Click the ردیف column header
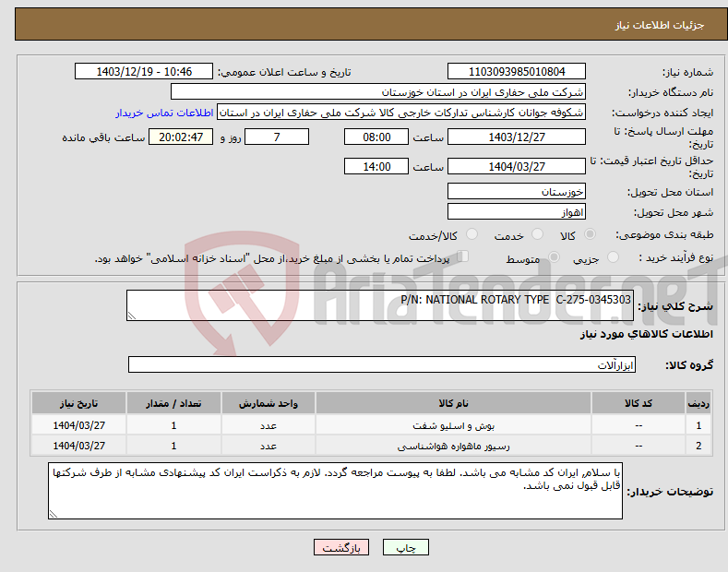Viewport: 728px width, 572px height. click(x=698, y=403)
